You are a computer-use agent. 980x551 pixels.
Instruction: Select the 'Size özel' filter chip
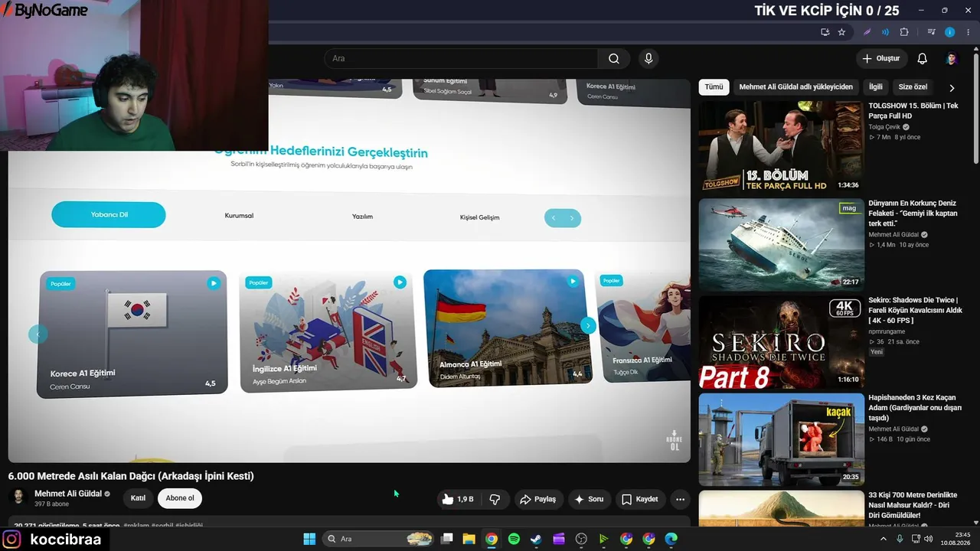coord(913,87)
